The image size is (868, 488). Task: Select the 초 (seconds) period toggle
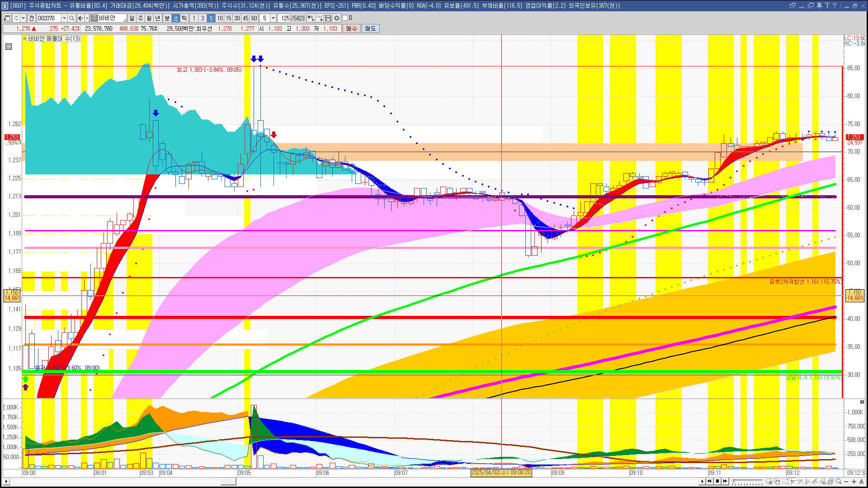tap(176, 18)
